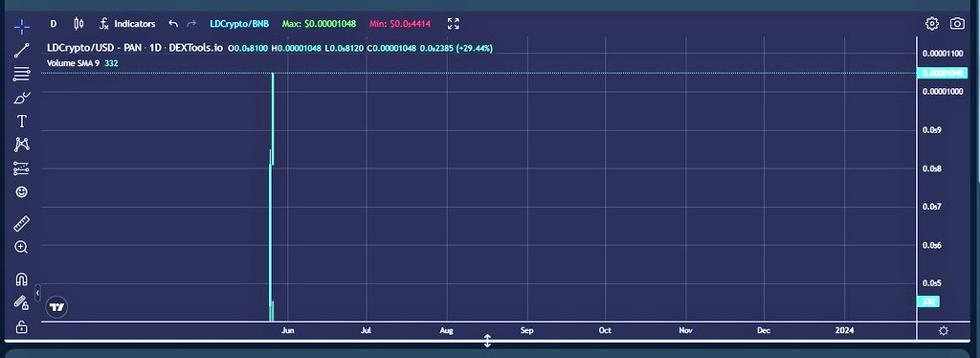Toggle stay in drawing mode
The image size is (980, 358).
coord(21,302)
